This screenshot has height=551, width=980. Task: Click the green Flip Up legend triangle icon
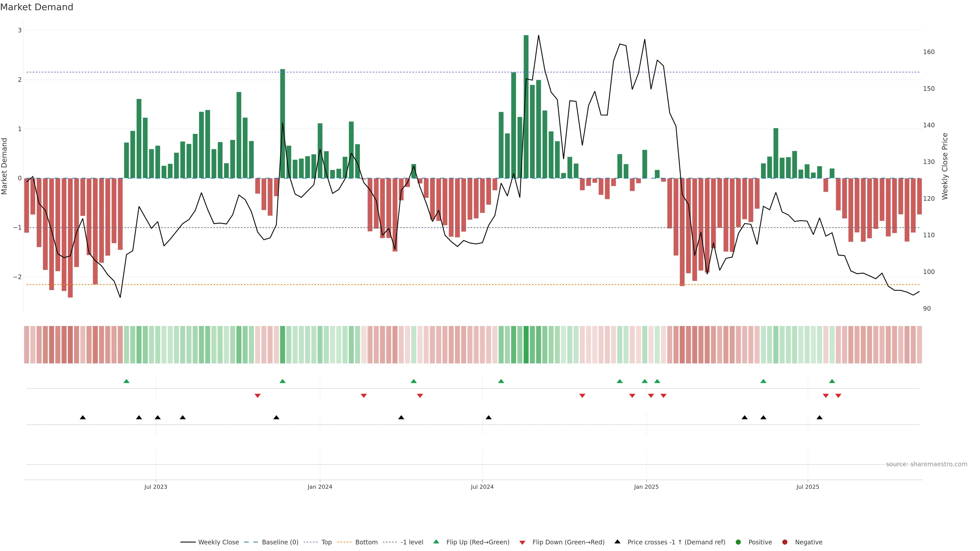pyautogui.click(x=436, y=542)
